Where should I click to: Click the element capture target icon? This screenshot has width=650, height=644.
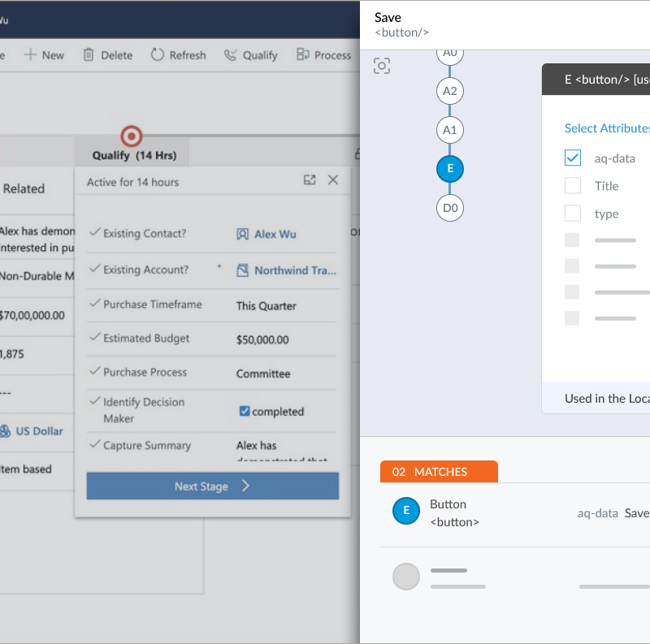pos(382,66)
